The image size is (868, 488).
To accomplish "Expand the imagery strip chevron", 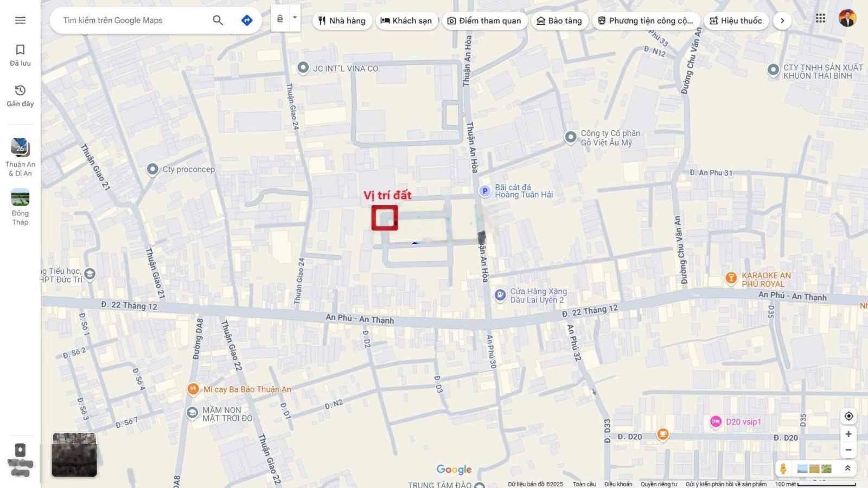I will coord(847,468).
